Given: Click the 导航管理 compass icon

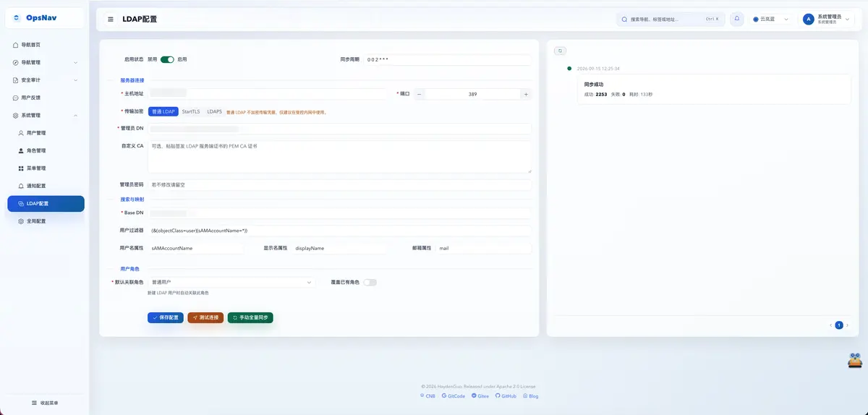Looking at the screenshot, I should tap(16, 62).
